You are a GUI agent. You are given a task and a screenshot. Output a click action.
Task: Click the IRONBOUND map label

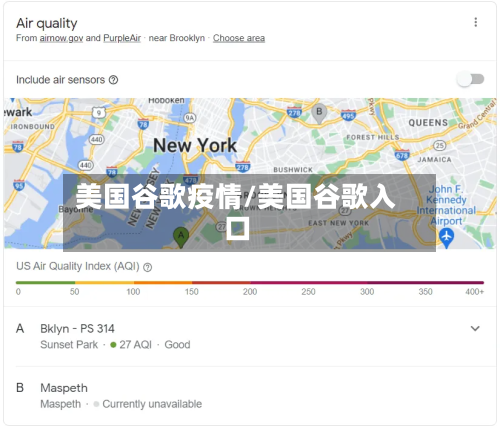pyautogui.click(x=32, y=127)
